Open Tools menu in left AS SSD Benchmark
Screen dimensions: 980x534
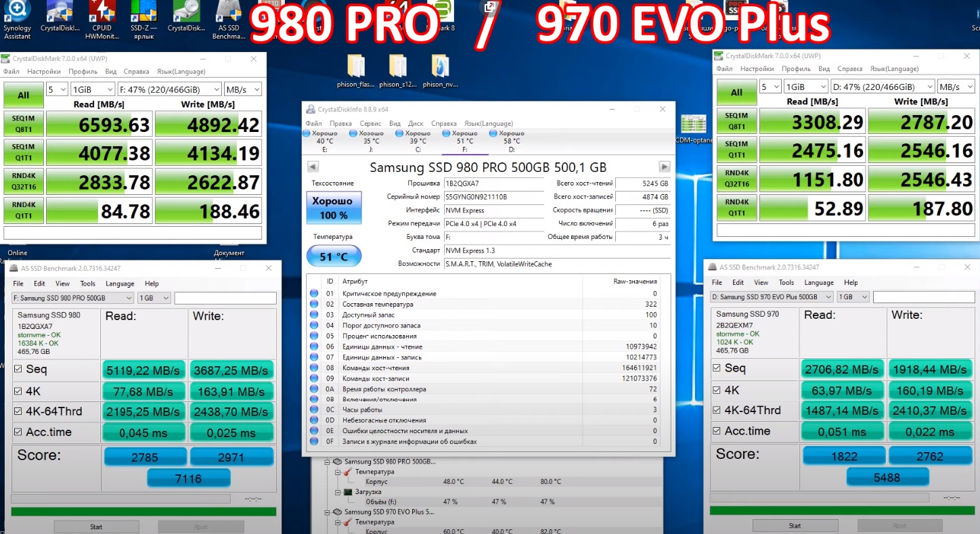coord(88,284)
